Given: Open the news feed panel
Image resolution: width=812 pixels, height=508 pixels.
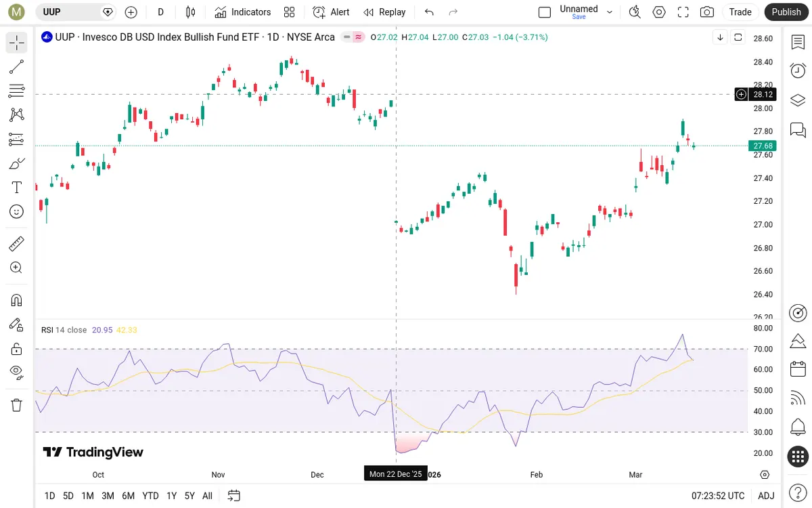Looking at the screenshot, I should coord(798,398).
